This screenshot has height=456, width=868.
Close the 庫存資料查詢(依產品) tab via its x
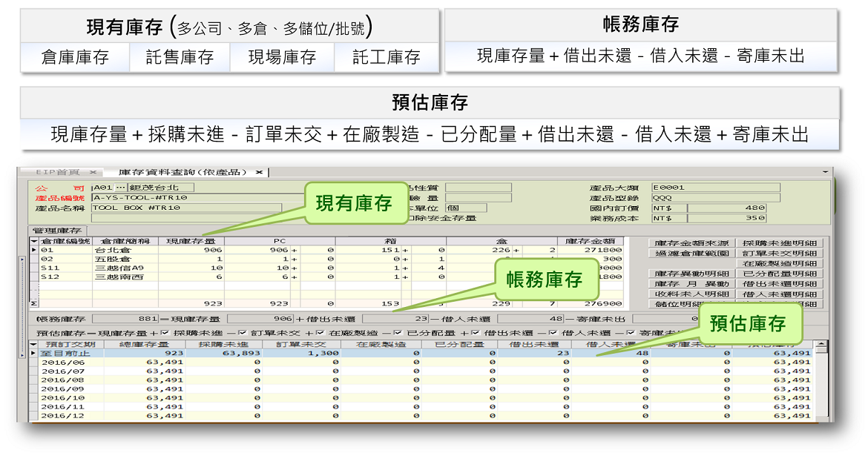tap(259, 172)
